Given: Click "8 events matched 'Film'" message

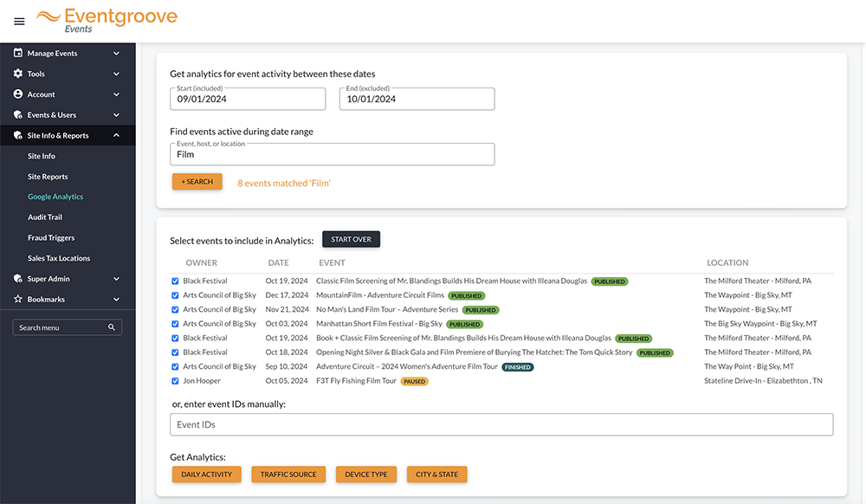Looking at the screenshot, I should pyautogui.click(x=284, y=184).
